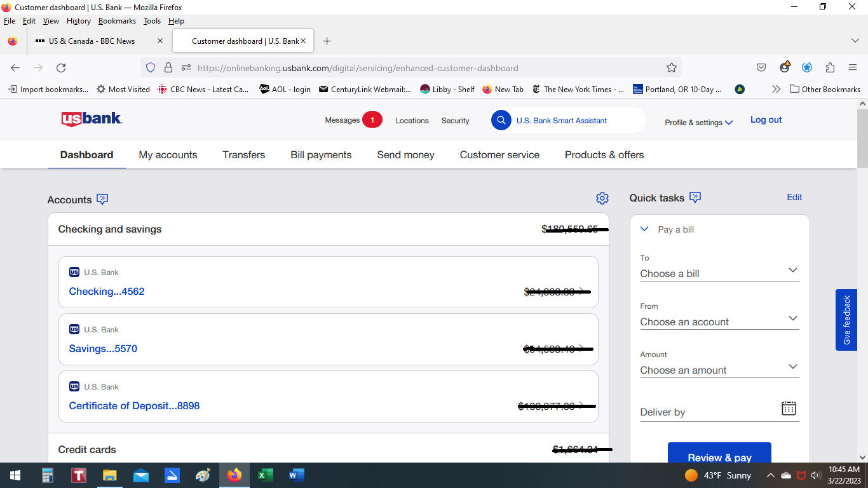Open Excel from the Windows taskbar
The height and width of the screenshot is (488, 868).
tap(265, 475)
